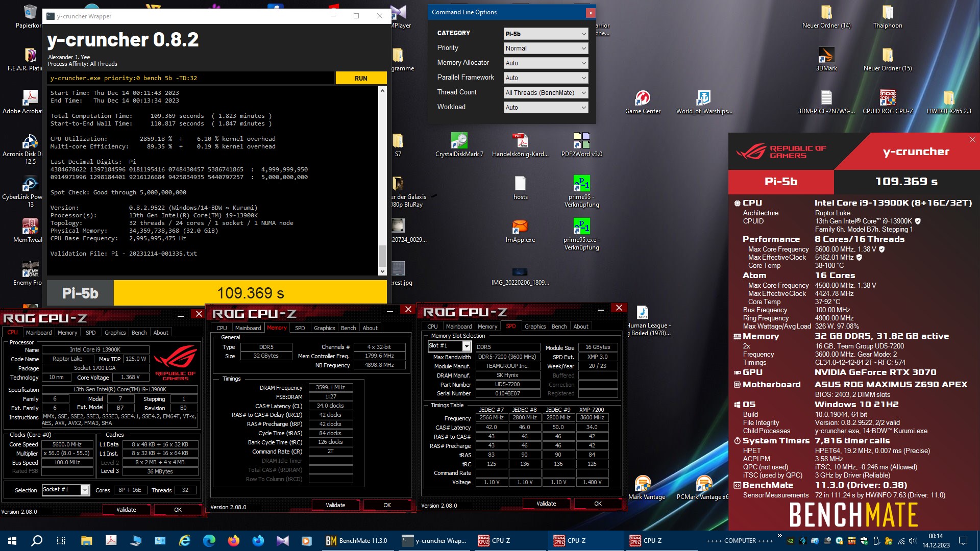The width and height of the screenshot is (980, 551).
Task: Open the Thaiphoon desktop icon
Action: pyautogui.click(x=888, y=16)
